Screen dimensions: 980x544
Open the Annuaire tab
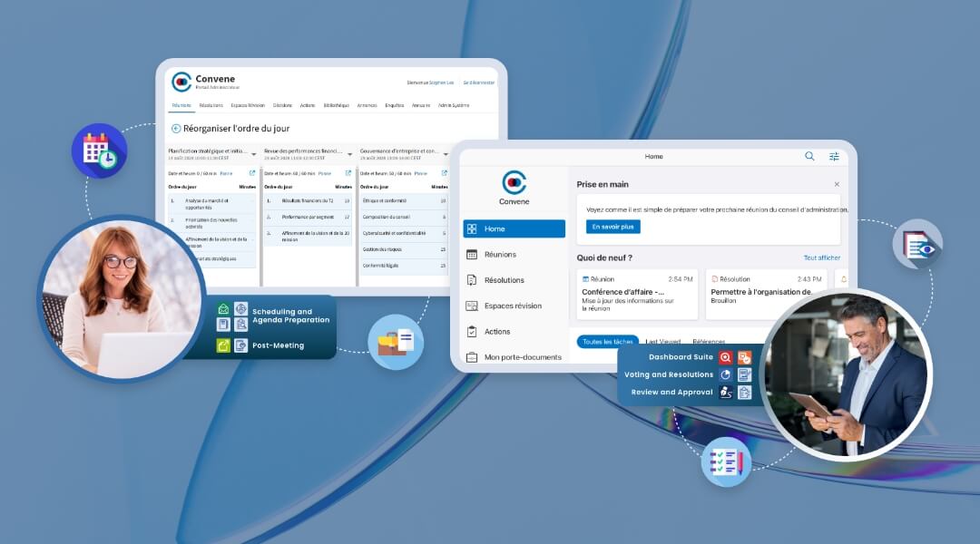(421, 105)
